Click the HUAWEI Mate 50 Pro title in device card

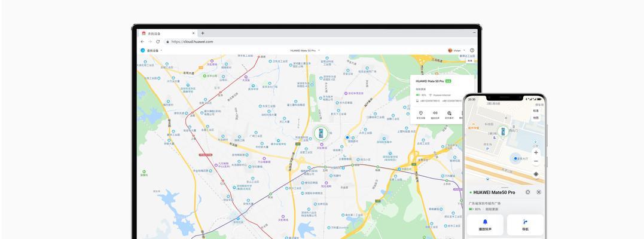click(429, 81)
